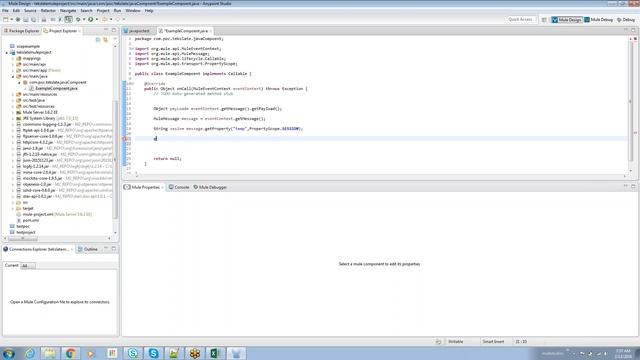Maximize the Project Explorer panel

pyautogui.click(x=114, y=30)
